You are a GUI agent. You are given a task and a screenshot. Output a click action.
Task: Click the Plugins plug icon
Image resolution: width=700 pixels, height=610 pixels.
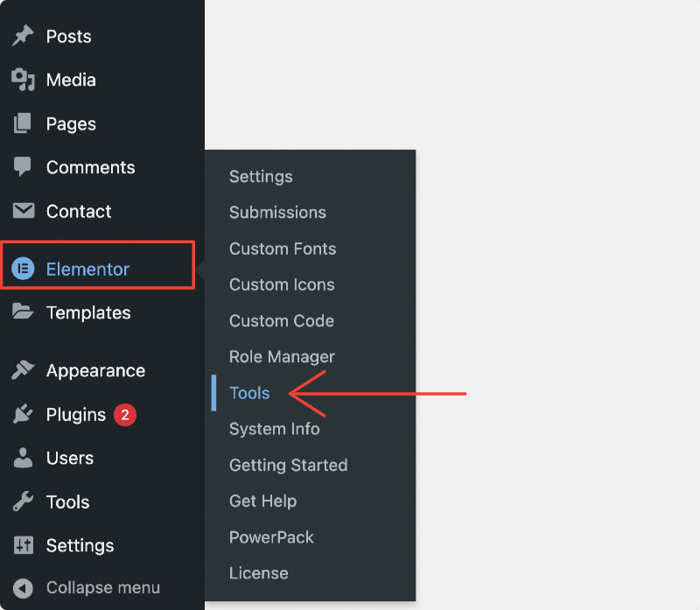[x=23, y=413]
